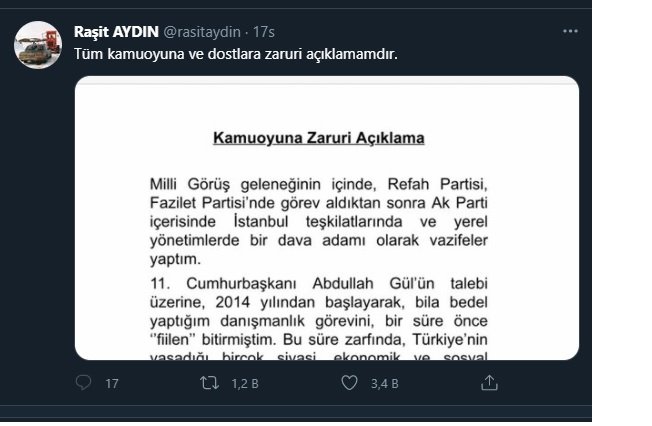Viewport: 652px width, 426px height.
Task: Click the retweet count 1,2 B
Action: (x=245, y=384)
